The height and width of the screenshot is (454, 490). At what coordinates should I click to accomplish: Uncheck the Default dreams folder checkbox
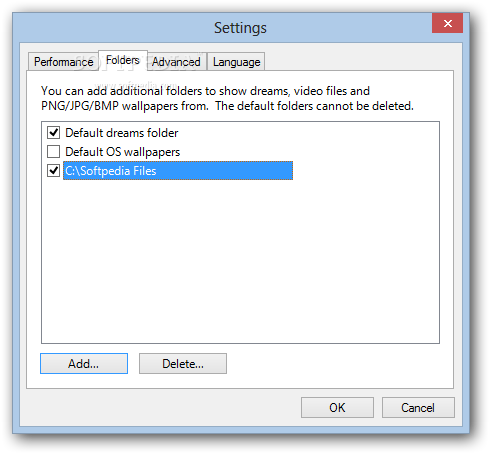point(53,133)
